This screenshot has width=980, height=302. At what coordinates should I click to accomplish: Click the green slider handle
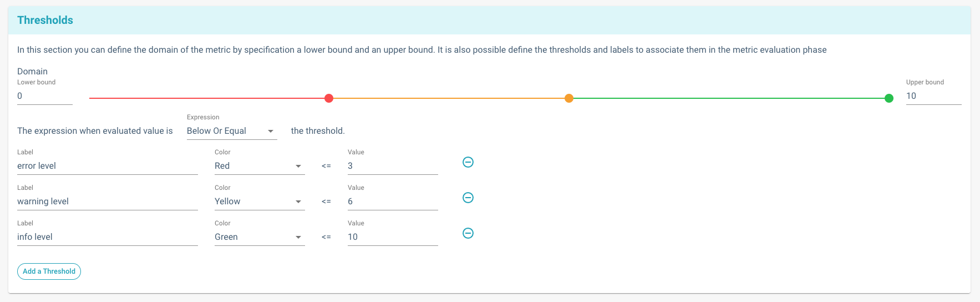pyautogui.click(x=889, y=98)
